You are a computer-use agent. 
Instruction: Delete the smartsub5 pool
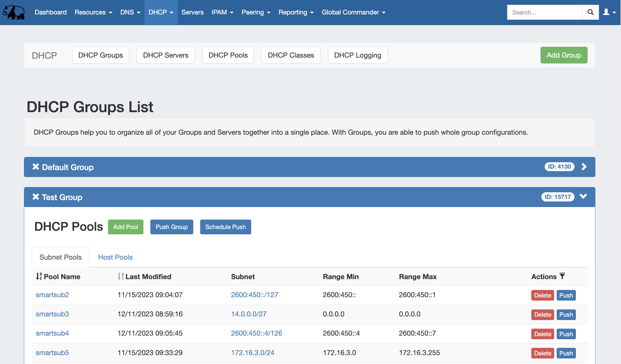[x=542, y=353]
